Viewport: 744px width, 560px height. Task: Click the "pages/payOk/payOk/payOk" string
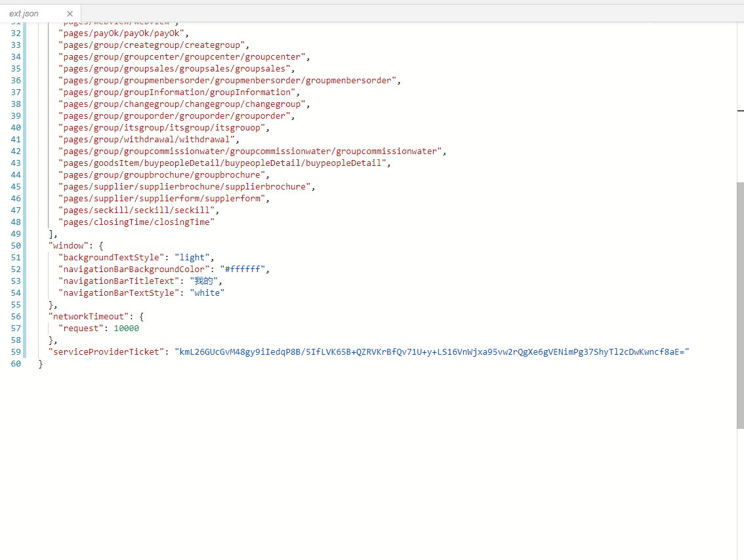click(121, 33)
